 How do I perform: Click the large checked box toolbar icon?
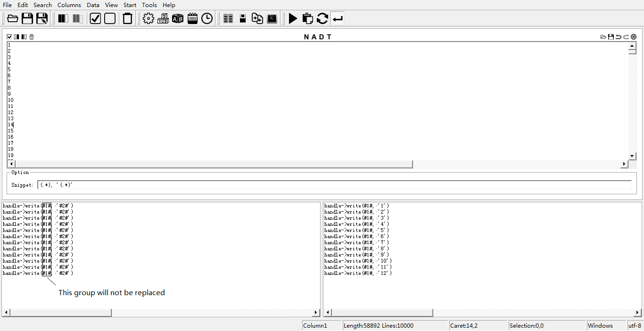point(95,18)
